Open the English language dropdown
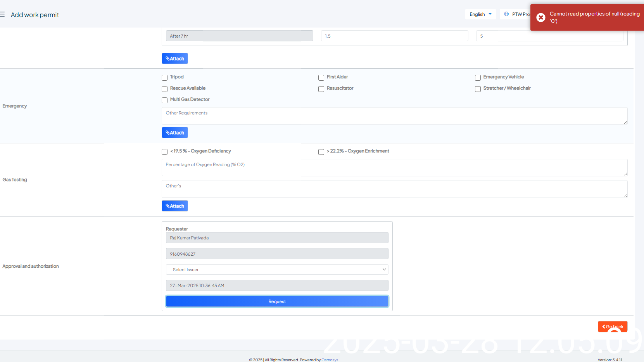The image size is (644, 362). (480, 14)
